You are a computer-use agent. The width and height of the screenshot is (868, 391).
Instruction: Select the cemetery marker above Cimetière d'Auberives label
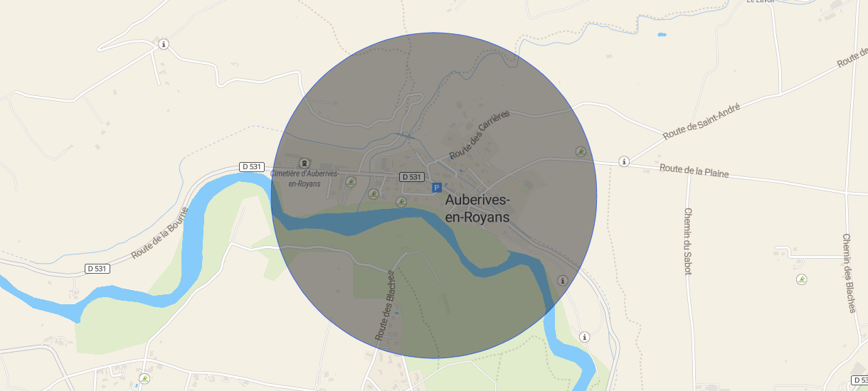click(305, 163)
